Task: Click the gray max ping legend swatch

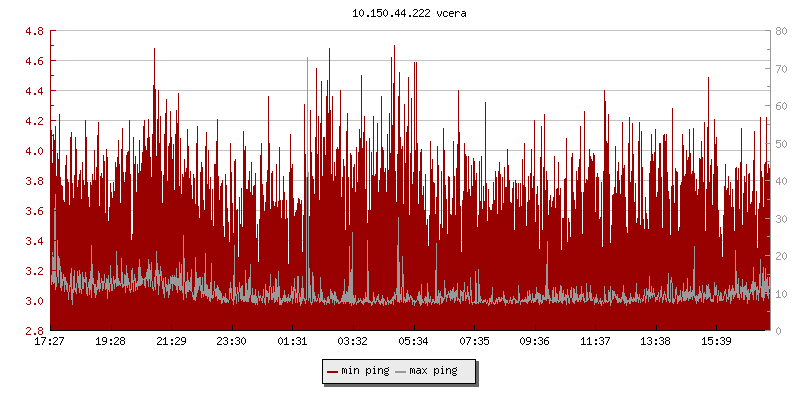Action: tap(402, 371)
